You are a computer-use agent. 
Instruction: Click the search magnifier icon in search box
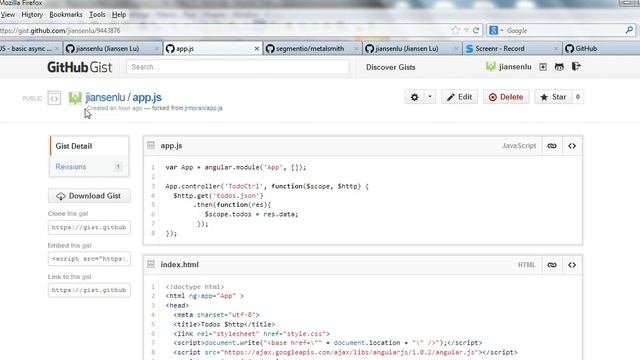coord(629,30)
